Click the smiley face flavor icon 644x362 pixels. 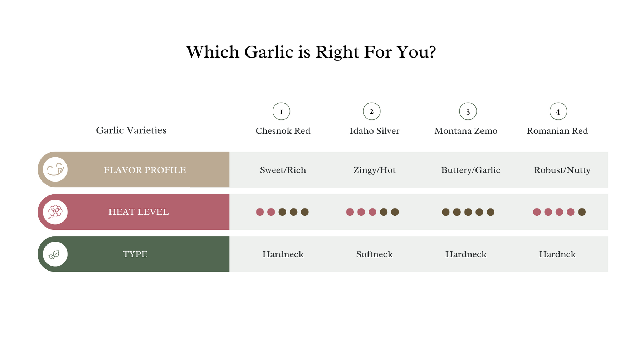click(x=55, y=169)
